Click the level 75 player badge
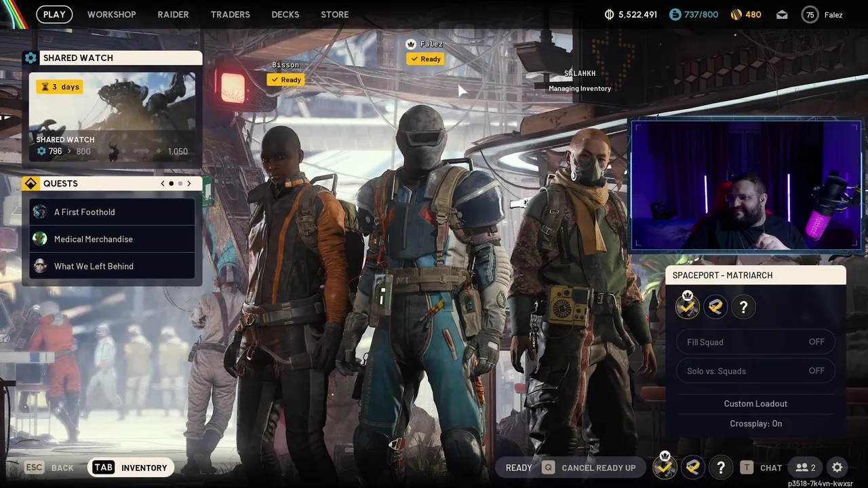 (x=810, y=14)
